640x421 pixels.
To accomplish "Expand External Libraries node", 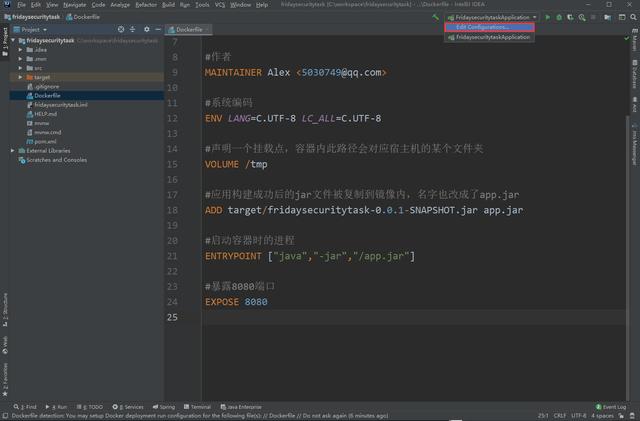I will pyautogui.click(x=12, y=150).
